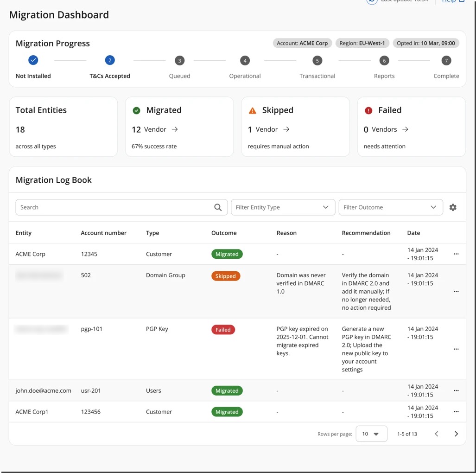Go to previous page of log entries

point(437,434)
